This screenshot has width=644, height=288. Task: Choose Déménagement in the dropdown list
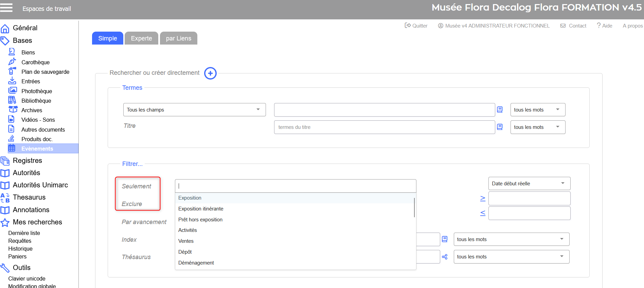[196, 263]
